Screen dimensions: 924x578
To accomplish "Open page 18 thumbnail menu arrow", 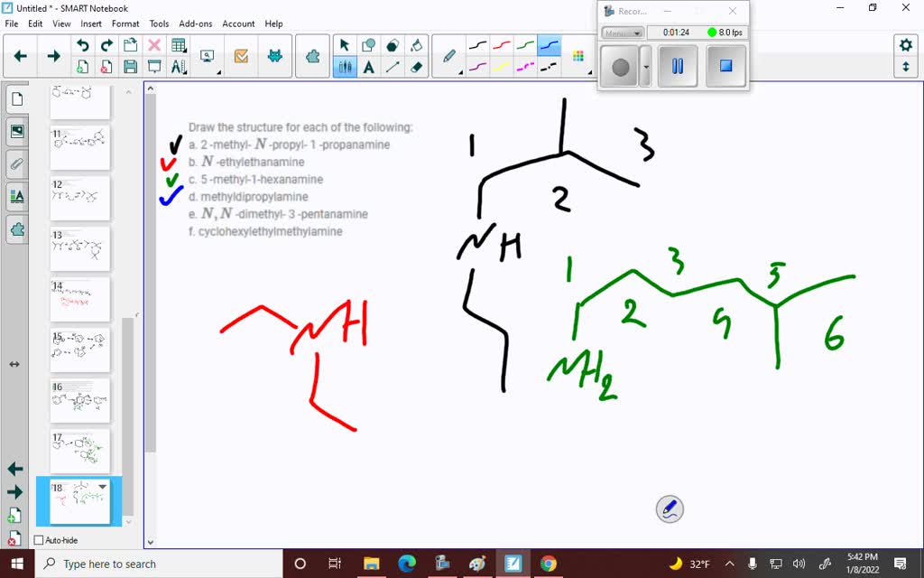I will tap(103, 487).
